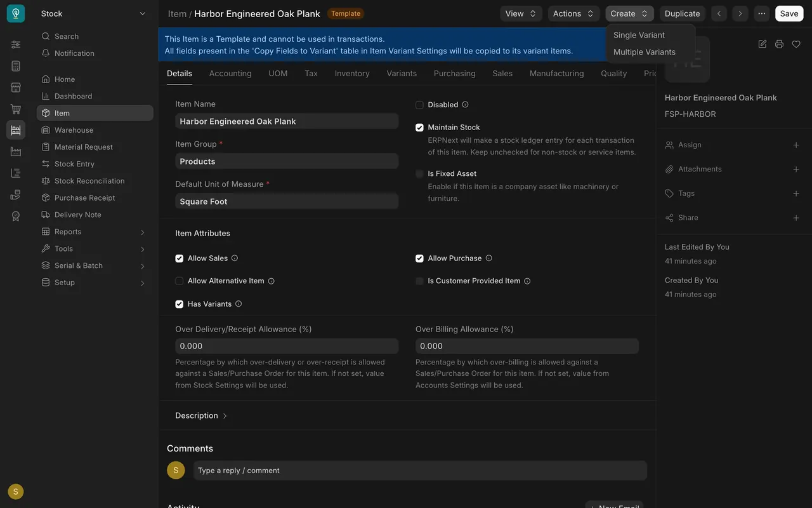Image resolution: width=812 pixels, height=508 pixels.
Task: Collapse the Create dropdown
Action: click(629, 13)
